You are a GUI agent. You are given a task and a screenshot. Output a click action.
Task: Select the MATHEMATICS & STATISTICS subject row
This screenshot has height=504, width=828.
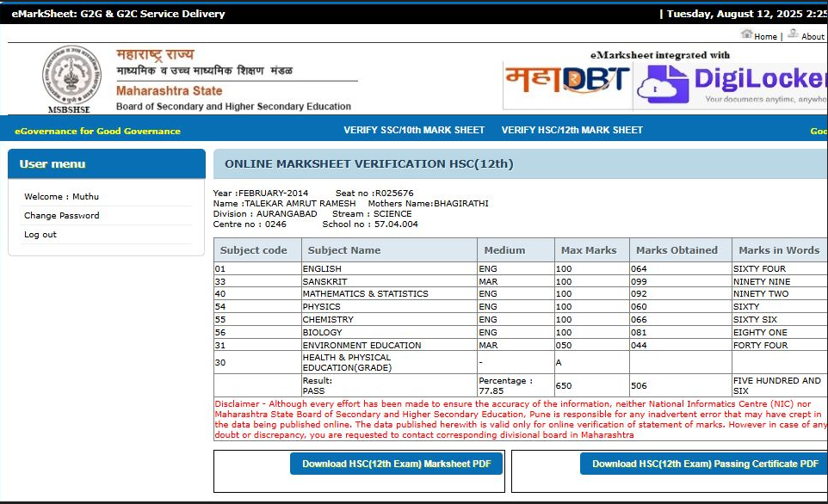pyautogui.click(x=365, y=294)
